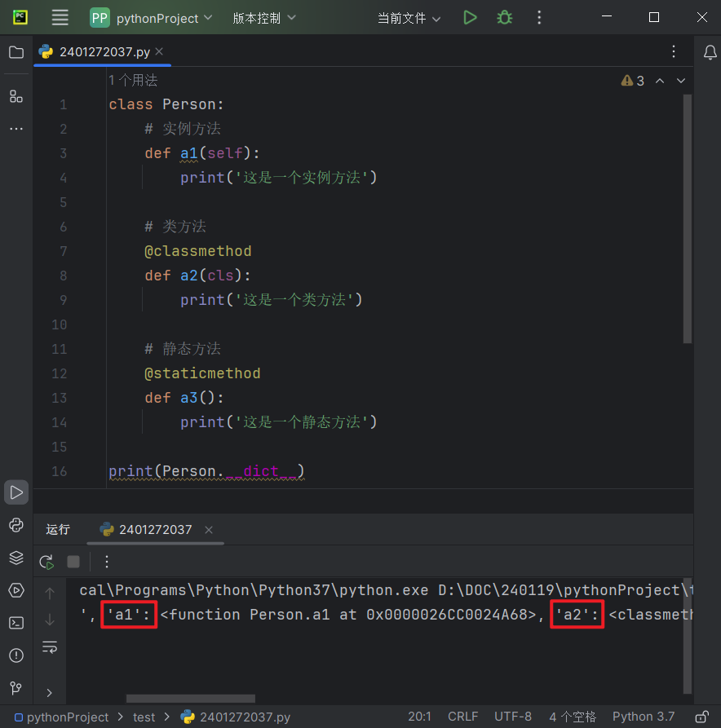Go to next highlighted problem arrow
The image size is (721, 728).
pyautogui.click(x=680, y=81)
